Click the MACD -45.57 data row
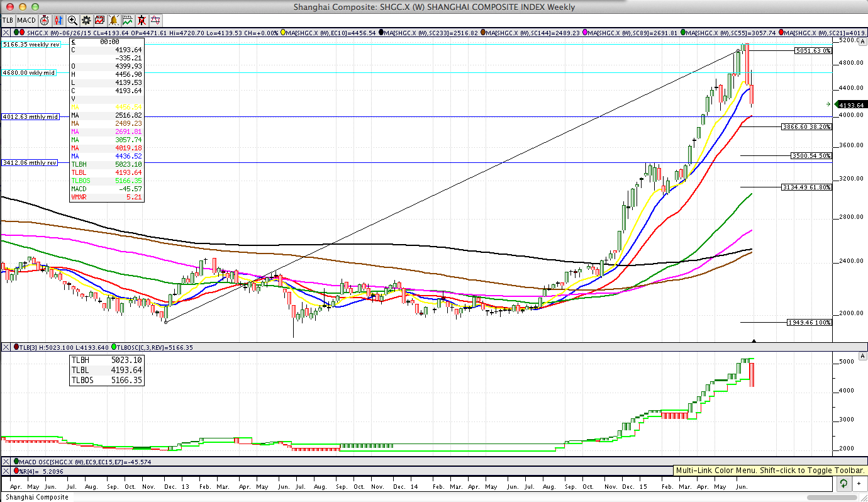The image size is (868, 502). tap(107, 189)
